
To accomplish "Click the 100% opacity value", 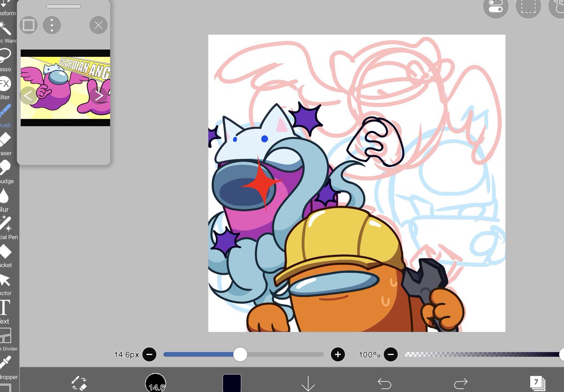I will pyautogui.click(x=369, y=354).
